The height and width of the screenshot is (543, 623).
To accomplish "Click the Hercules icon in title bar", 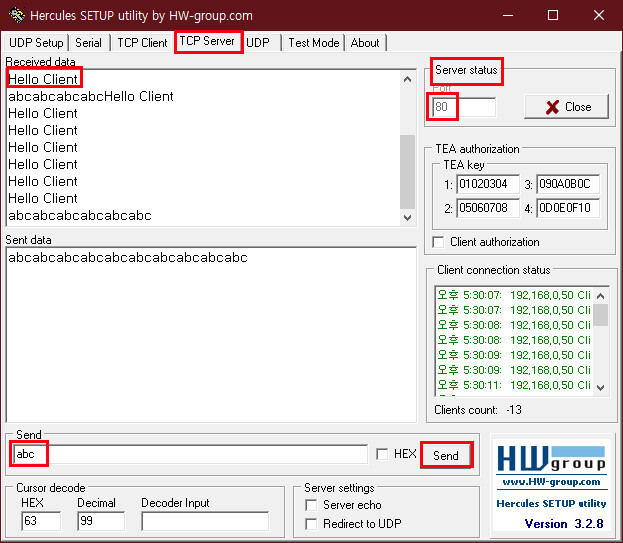I will pyautogui.click(x=17, y=15).
